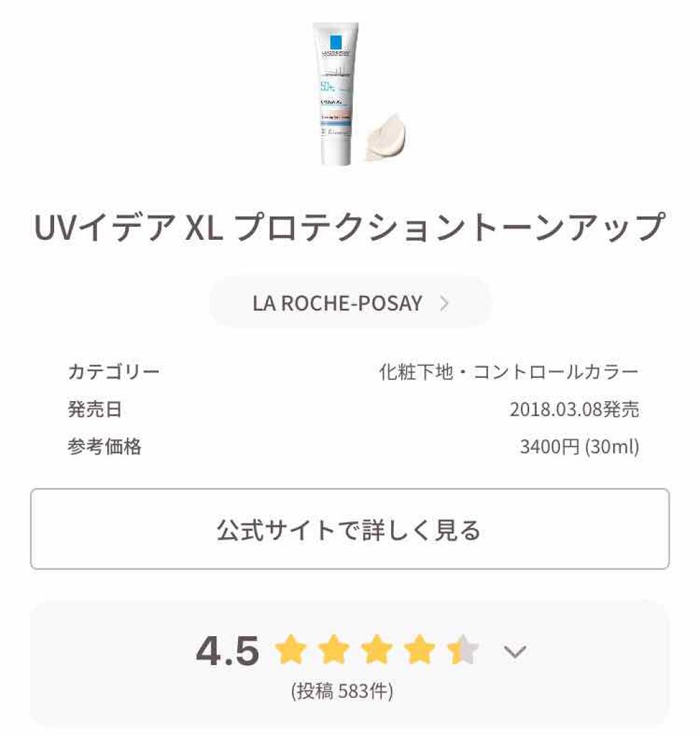
Task: Click the fourth yellow rating star
Action: tap(419, 650)
